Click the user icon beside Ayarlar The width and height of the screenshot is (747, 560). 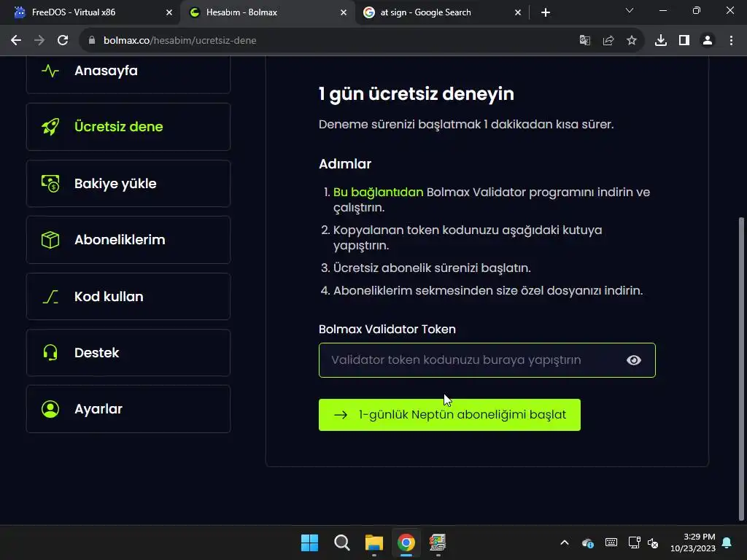[50, 409]
